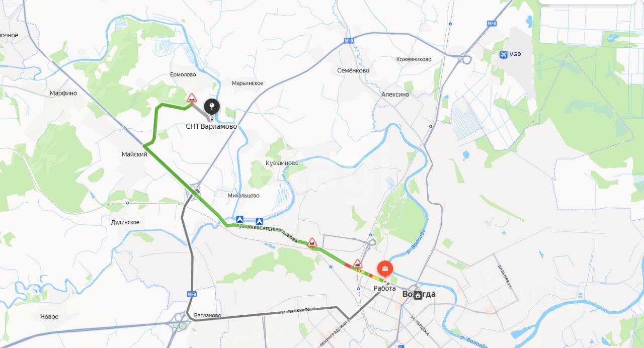Select the Кожевниково settlement label
The image size is (644, 348).
pyautogui.click(x=414, y=59)
